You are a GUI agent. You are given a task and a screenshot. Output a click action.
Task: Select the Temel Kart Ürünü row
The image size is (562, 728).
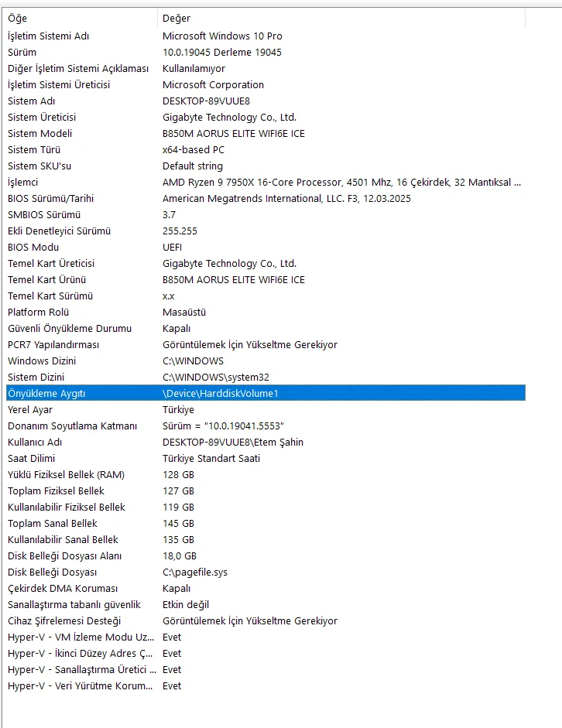coord(266,279)
